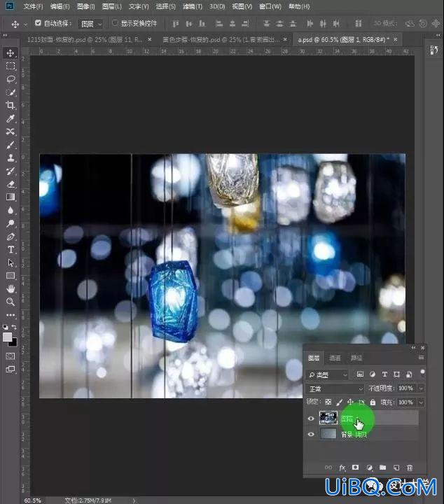Click the fx layer style icon
Image resolution: width=444 pixels, height=504 pixels.
coord(342,468)
